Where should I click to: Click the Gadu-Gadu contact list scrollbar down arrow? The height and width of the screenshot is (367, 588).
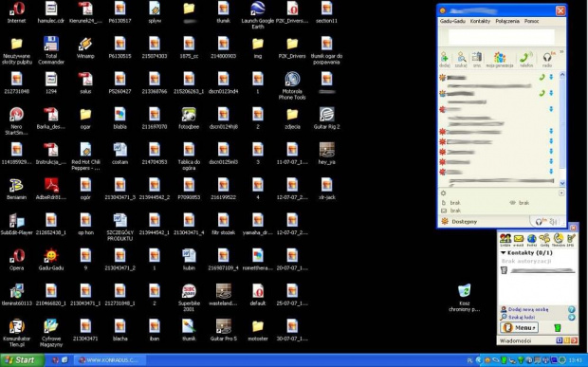(x=561, y=183)
